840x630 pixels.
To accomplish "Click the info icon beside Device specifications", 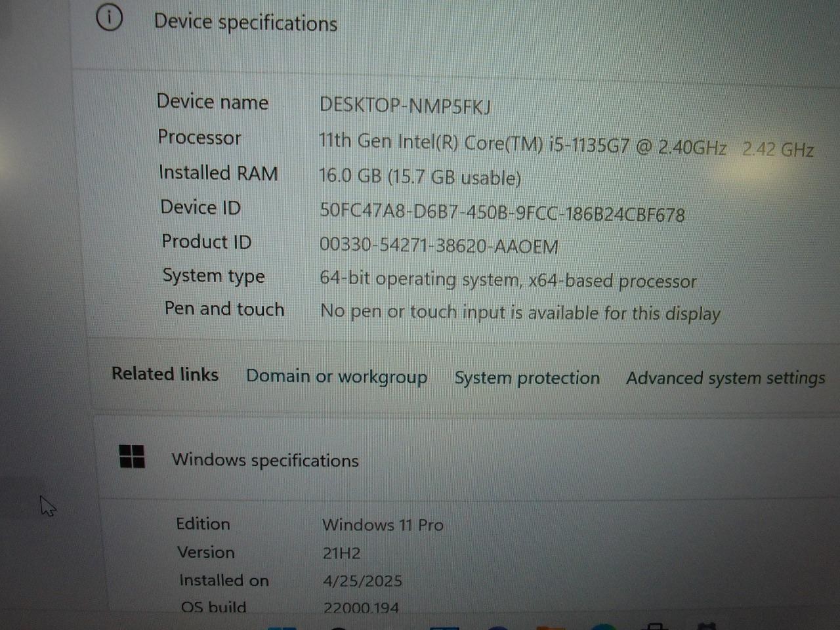I will click(x=109, y=18).
